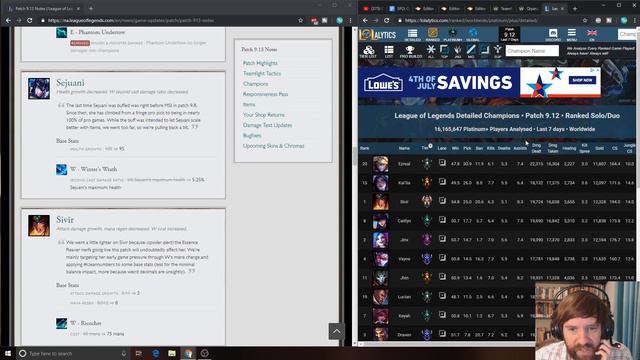Go back in the Lolalytics browser
Screen dimensions: 640x360
[x=365, y=20]
